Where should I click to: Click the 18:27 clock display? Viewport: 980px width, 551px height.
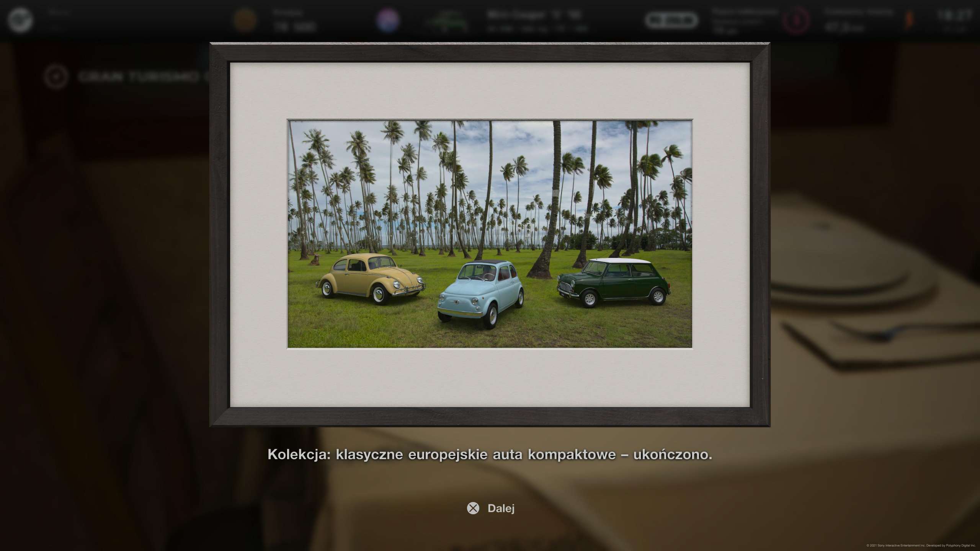coord(953,15)
